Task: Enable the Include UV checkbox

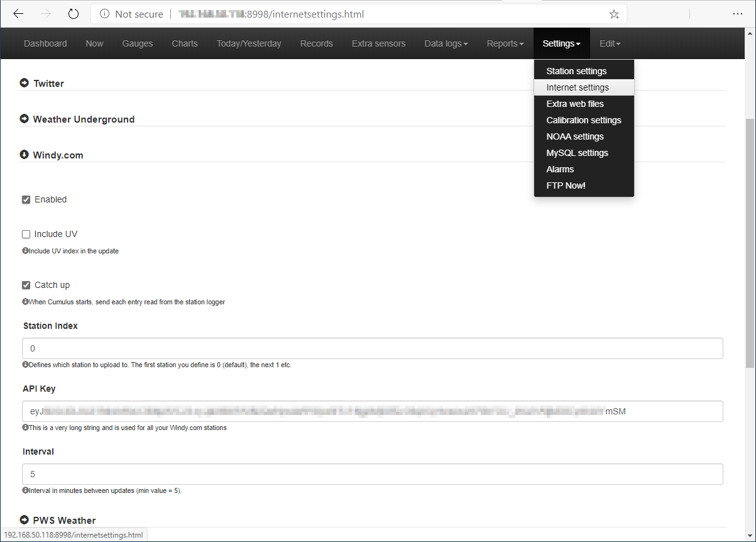Action: (x=26, y=234)
